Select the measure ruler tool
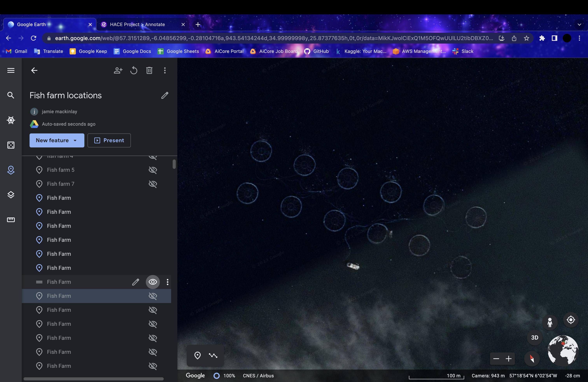The height and width of the screenshot is (382, 588). [x=11, y=220]
